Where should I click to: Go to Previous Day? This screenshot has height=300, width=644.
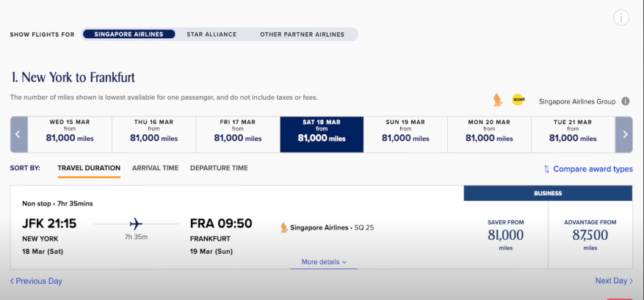36,281
